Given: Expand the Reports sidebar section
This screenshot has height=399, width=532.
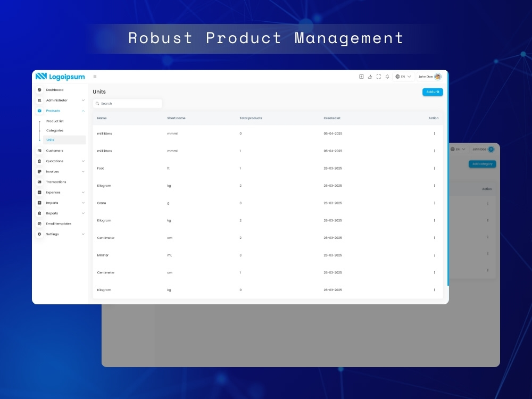Looking at the screenshot, I should (x=83, y=213).
